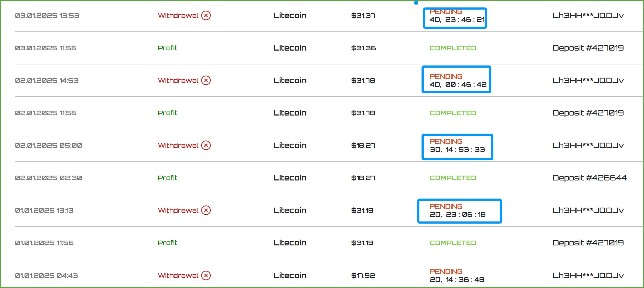
Task: Click the COMPLETED status for the $18.27 profit
Action: [453, 178]
